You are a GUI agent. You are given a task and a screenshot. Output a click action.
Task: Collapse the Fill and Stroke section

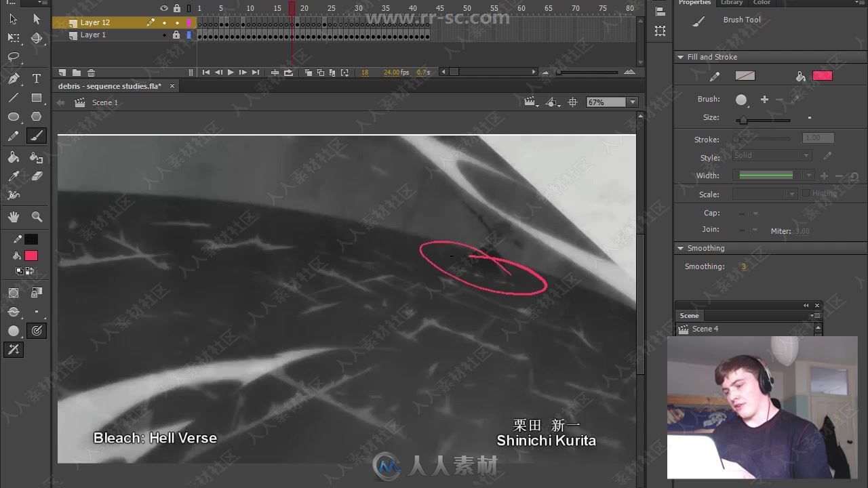tap(680, 57)
